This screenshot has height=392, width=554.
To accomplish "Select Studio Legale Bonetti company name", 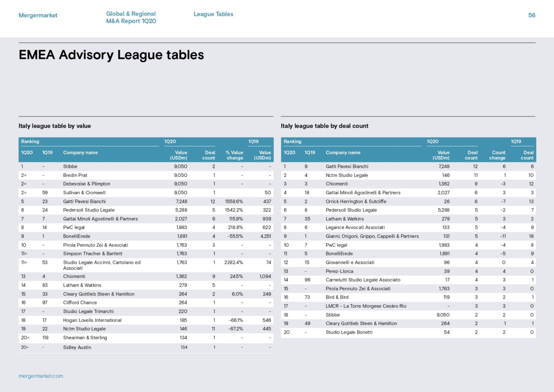I will point(349,332).
